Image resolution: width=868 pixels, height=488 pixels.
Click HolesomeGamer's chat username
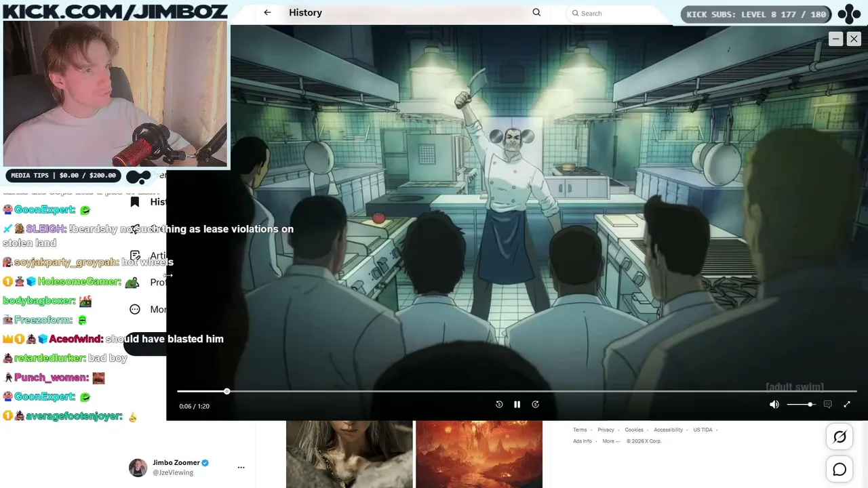(x=79, y=281)
